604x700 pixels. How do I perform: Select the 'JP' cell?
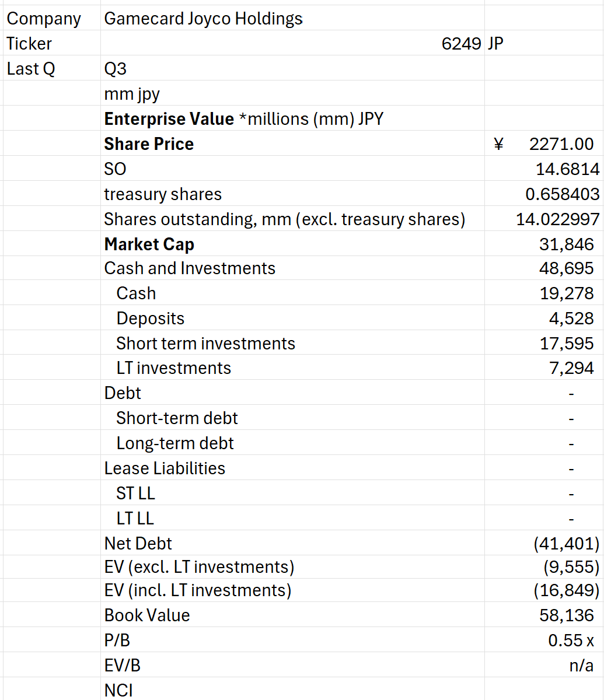tap(495, 44)
